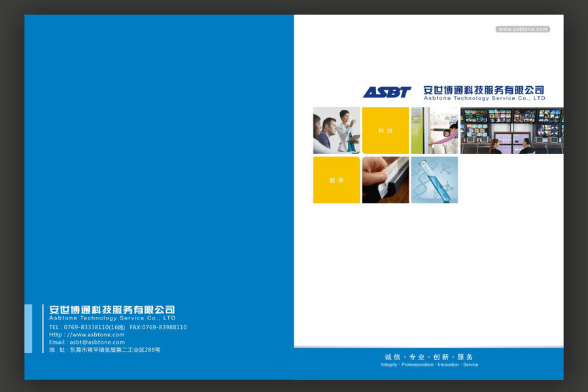Open the DNA test tube image thumbnail

click(x=434, y=180)
